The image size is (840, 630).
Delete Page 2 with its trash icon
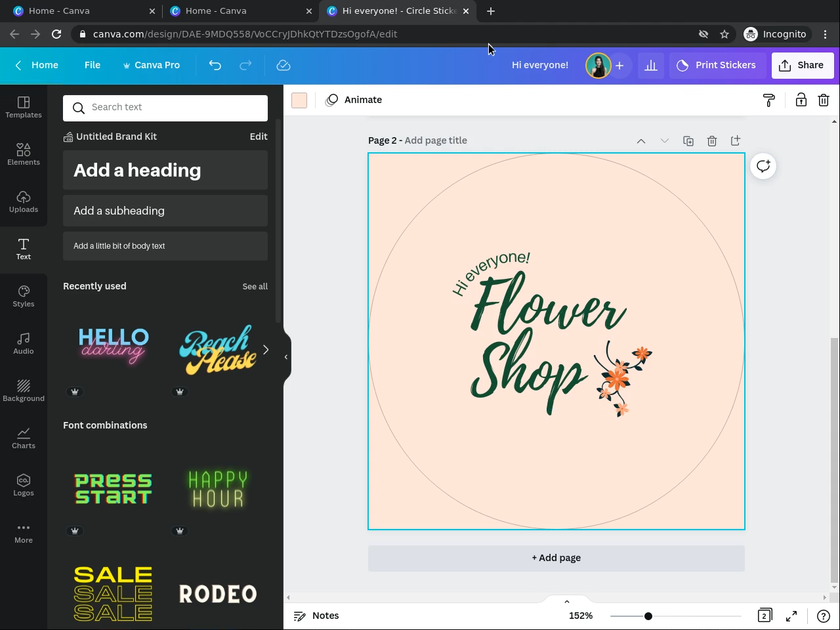(712, 140)
